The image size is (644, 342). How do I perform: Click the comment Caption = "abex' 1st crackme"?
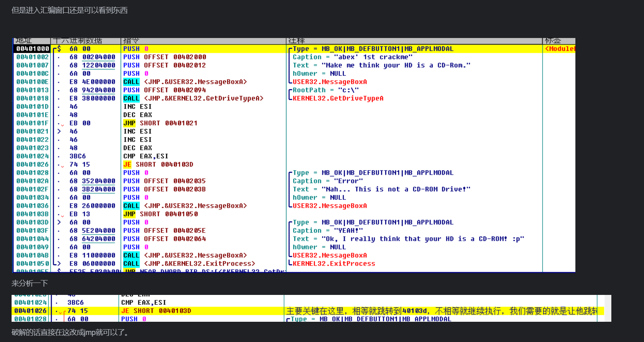(x=353, y=57)
